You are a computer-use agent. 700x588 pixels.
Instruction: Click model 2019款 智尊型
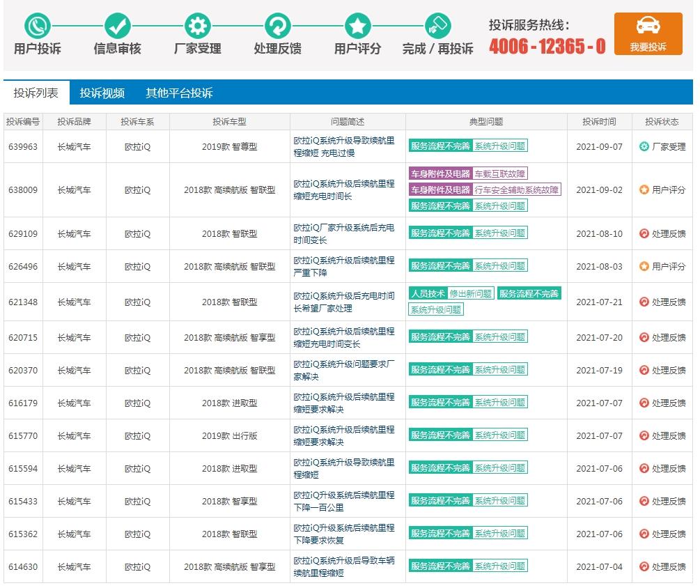[x=229, y=146]
